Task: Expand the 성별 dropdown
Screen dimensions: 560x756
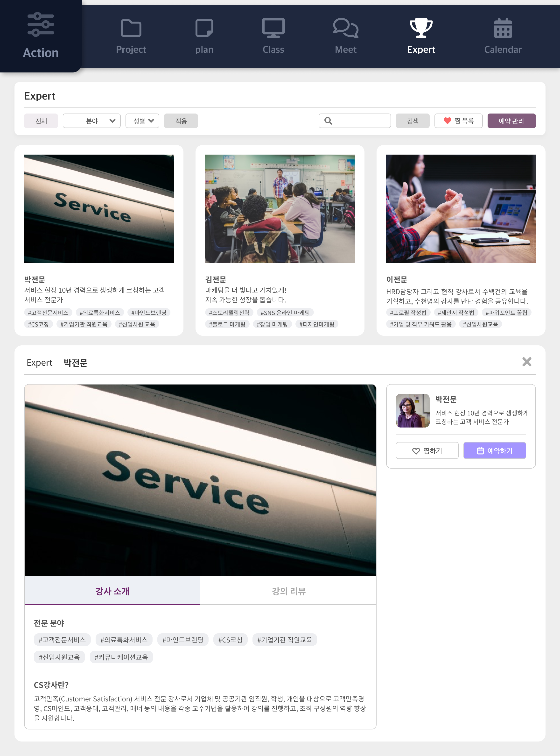Action: (x=142, y=121)
